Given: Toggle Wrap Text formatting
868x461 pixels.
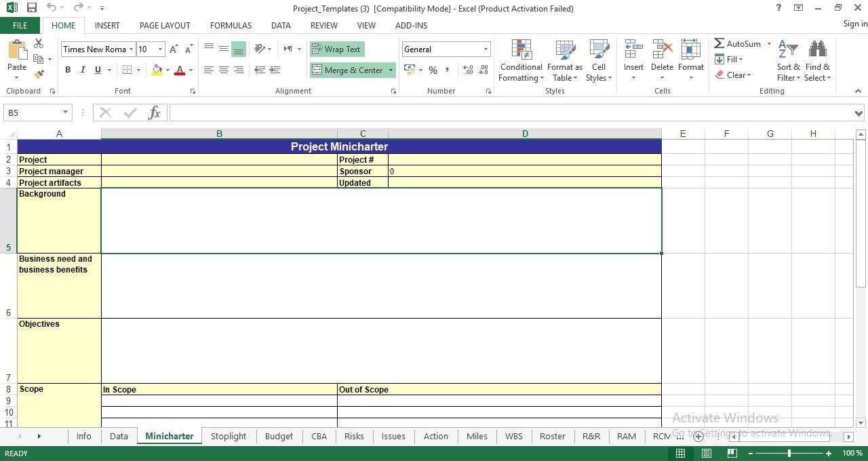Looking at the screenshot, I should click(337, 49).
